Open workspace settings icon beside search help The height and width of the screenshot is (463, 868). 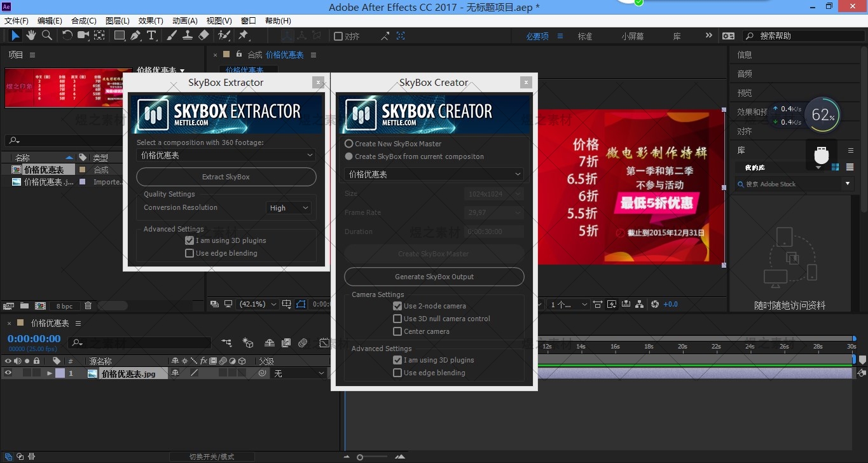click(729, 36)
